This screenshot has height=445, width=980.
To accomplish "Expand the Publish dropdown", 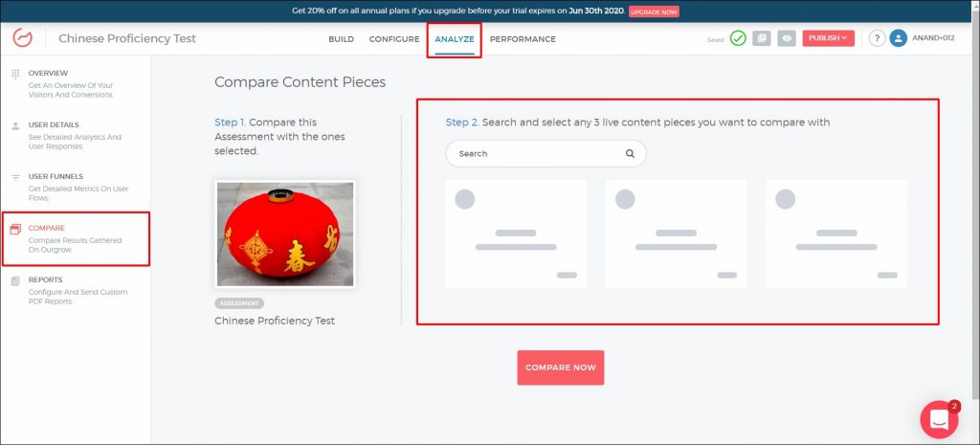I will [x=828, y=38].
